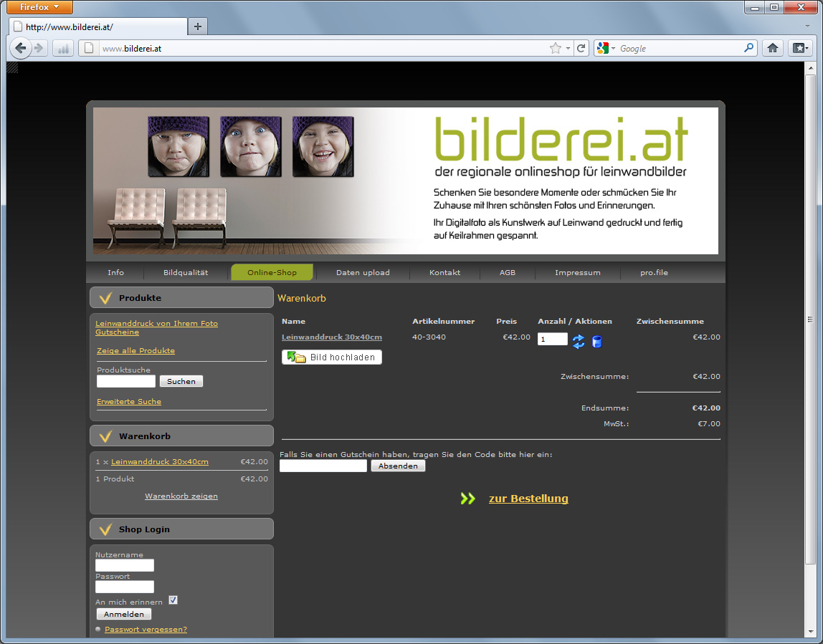823x644 pixels.
Task: Open the AGB navigation tab
Action: (508, 273)
